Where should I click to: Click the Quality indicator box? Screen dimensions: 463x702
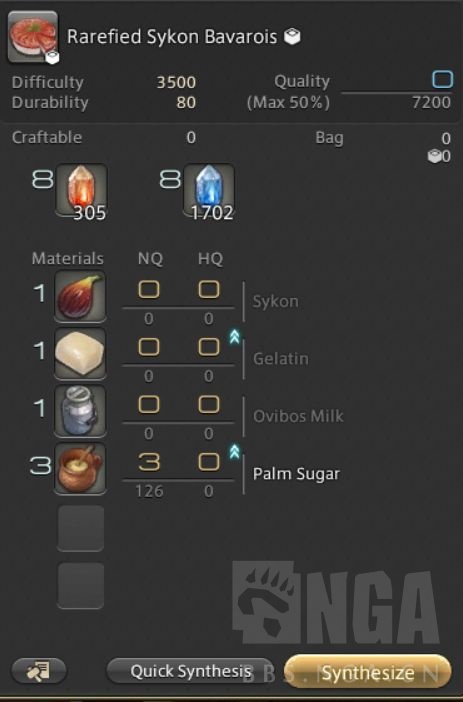(x=442, y=80)
